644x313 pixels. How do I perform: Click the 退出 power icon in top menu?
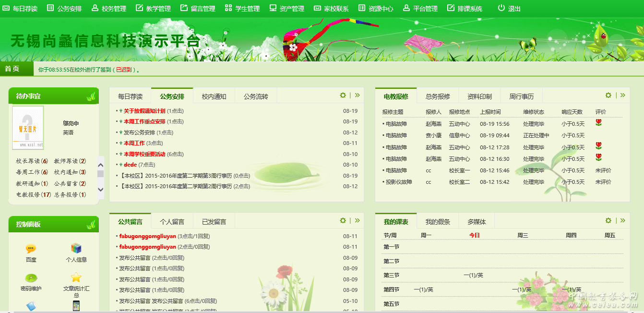tap(501, 8)
